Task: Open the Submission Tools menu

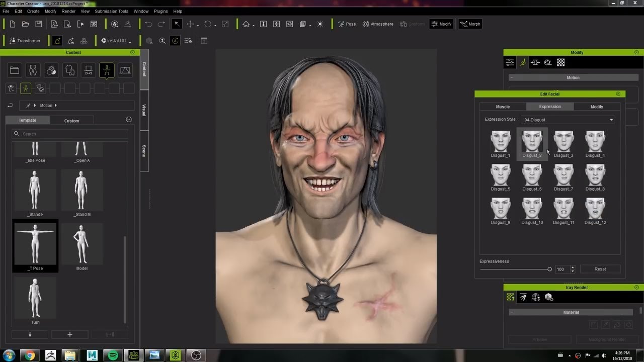Action: pyautogui.click(x=111, y=11)
